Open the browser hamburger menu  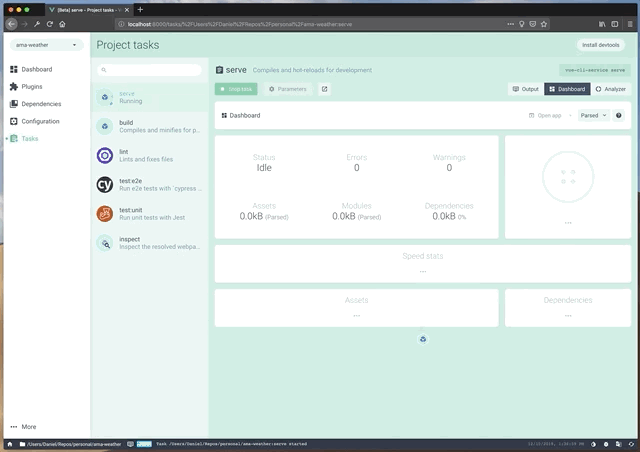pyautogui.click(x=630, y=24)
